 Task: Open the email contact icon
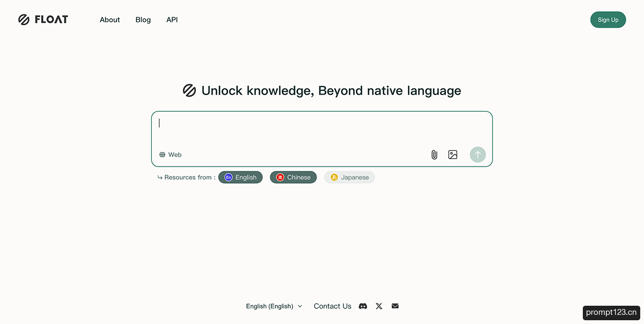(395, 306)
